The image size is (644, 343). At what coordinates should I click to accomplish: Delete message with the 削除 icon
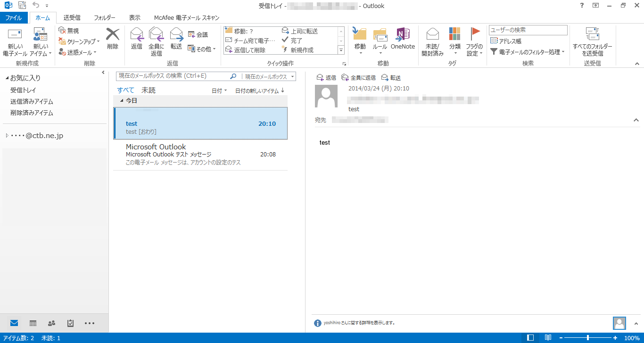[x=113, y=39]
